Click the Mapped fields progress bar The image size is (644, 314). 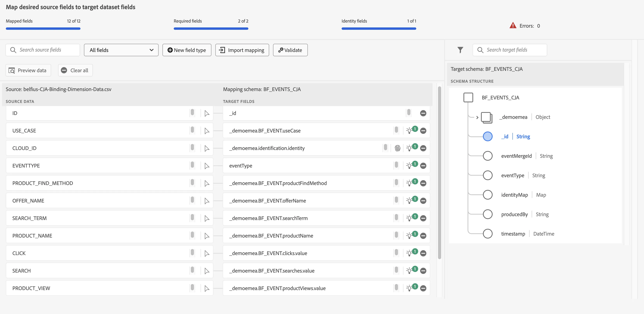(x=43, y=29)
